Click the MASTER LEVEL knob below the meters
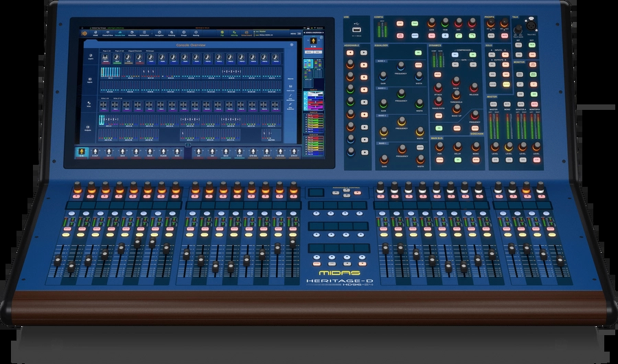The width and height of the screenshot is (618, 364). 494,147
